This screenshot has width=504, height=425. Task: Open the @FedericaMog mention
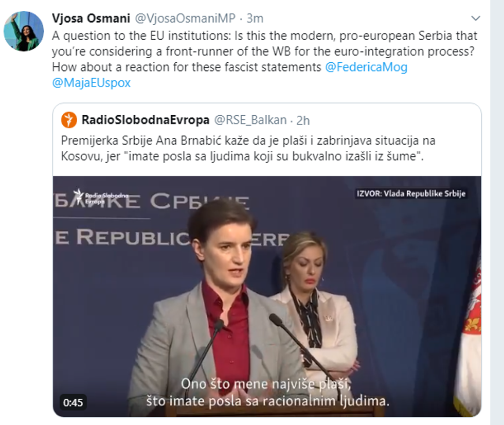[x=366, y=67]
